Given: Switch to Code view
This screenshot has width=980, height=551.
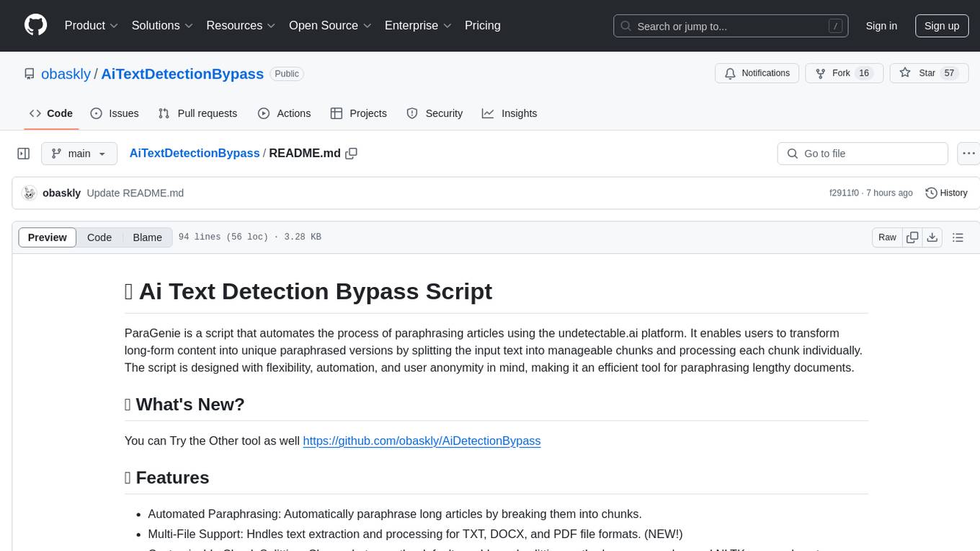Looking at the screenshot, I should click(x=99, y=237).
